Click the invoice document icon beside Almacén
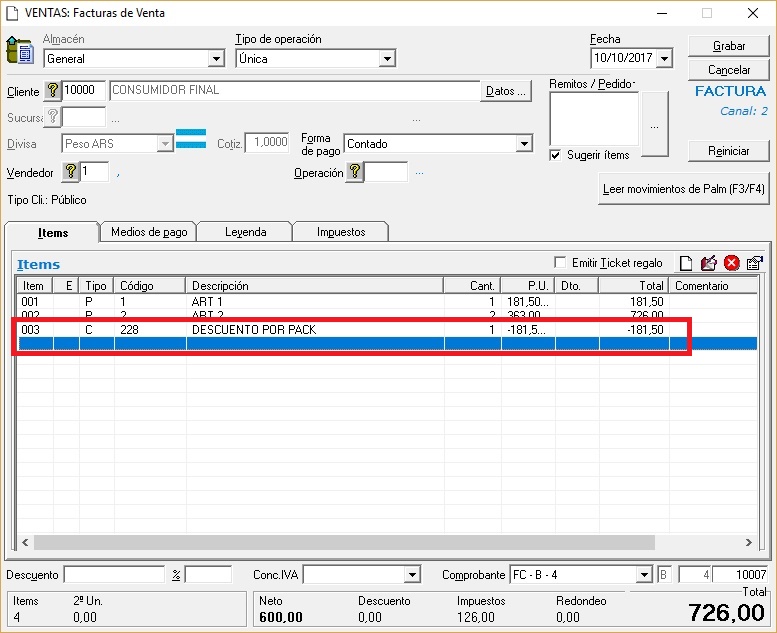Screen dimensions: 777x633 [x=19, y=50]
